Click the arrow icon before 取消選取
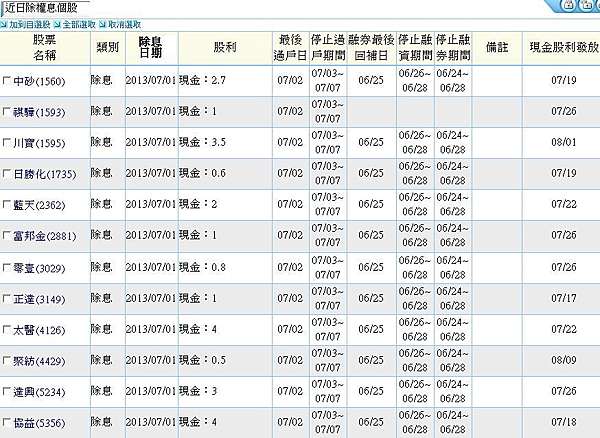The image size is (600, 438). click(x=103, y=24)
